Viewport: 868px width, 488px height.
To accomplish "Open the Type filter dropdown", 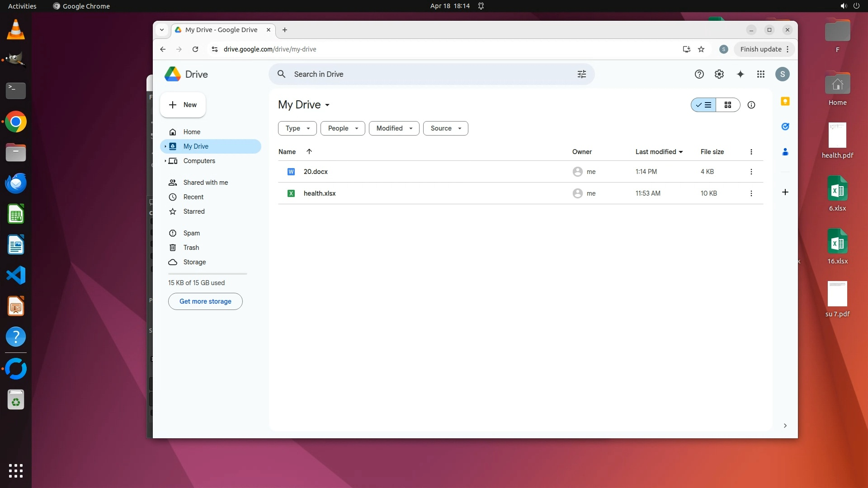I will [x=297, y=128].
